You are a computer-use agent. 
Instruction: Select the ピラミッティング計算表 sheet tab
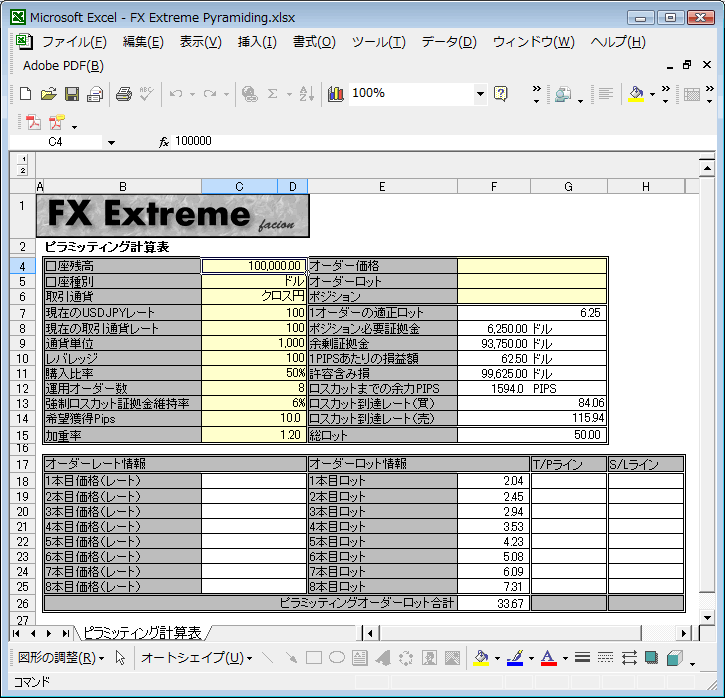tap(142, 633)
